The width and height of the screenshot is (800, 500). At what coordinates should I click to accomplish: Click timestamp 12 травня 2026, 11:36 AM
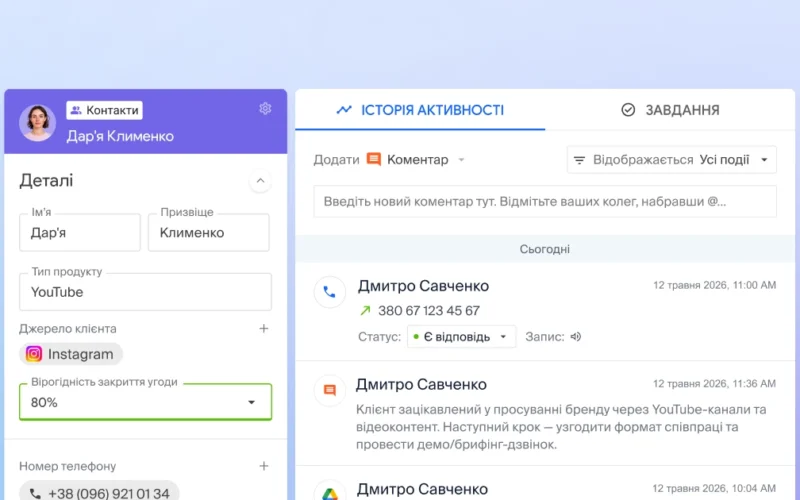(x=714, y=384)
